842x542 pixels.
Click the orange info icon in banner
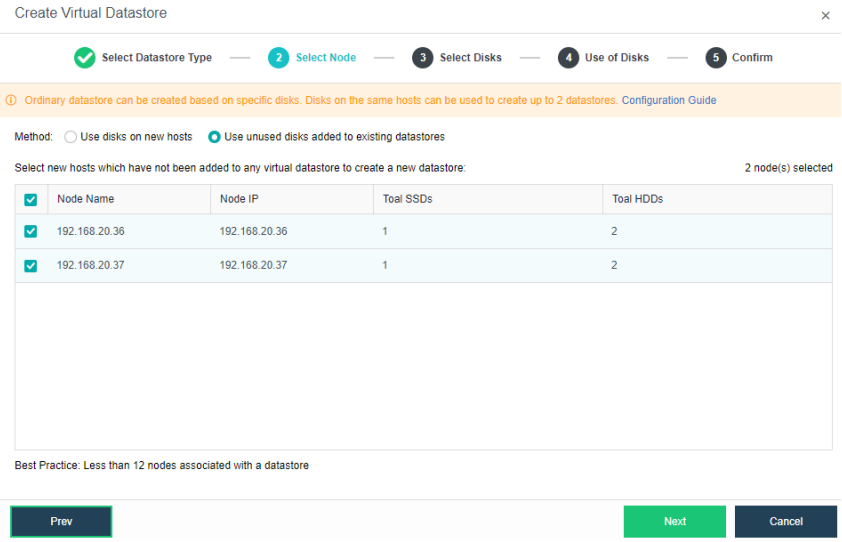[11, 100]
